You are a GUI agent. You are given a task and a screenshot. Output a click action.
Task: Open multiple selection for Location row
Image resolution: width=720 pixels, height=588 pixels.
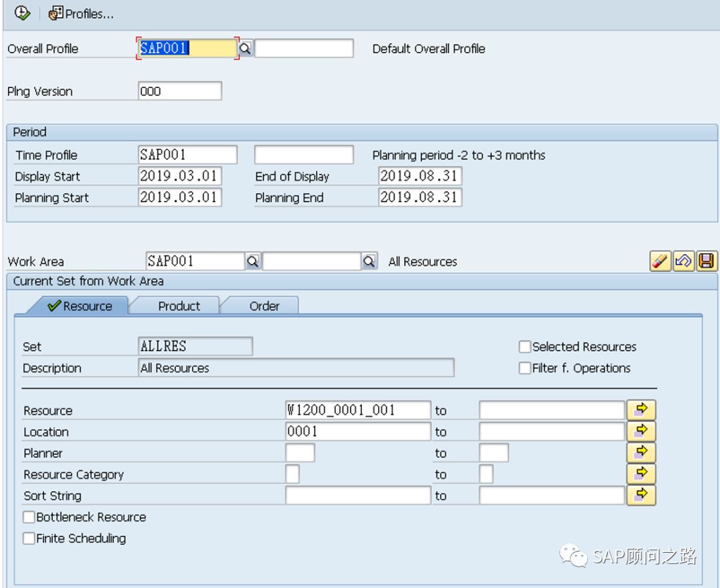pos(641,431)
